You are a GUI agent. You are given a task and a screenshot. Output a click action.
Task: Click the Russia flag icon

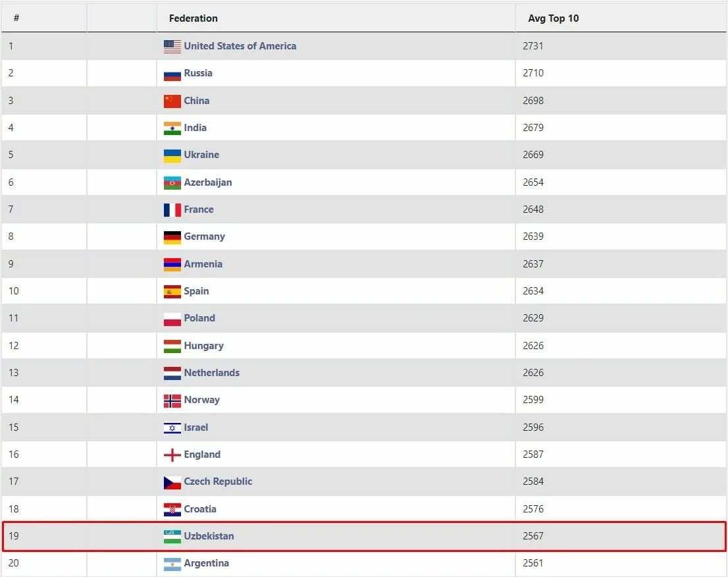pos(172,74)
